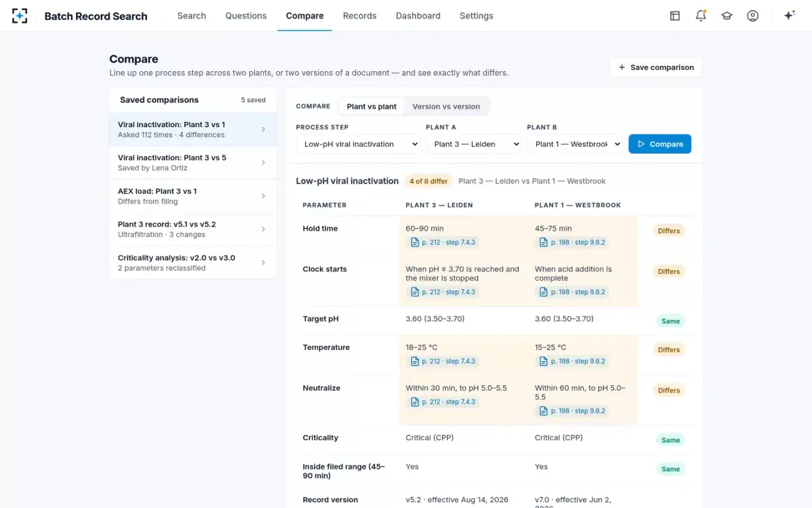
Task: Open Temperature Plant 3 source p. 212
Action: (443, 361)
